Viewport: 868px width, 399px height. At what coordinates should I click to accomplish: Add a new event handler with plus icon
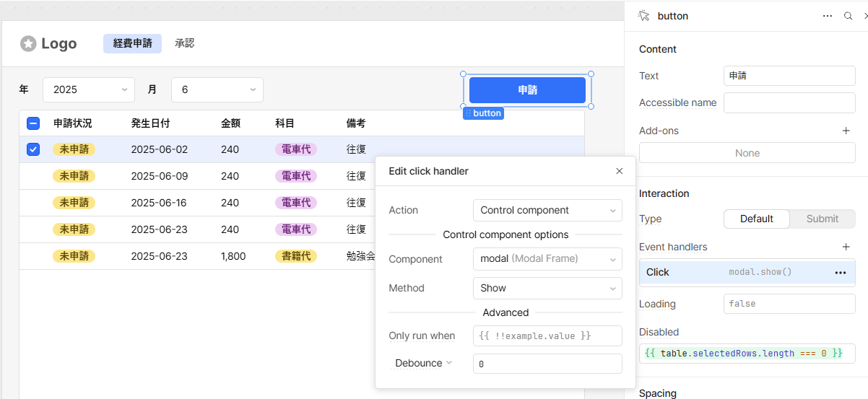(x=846, y=247)
